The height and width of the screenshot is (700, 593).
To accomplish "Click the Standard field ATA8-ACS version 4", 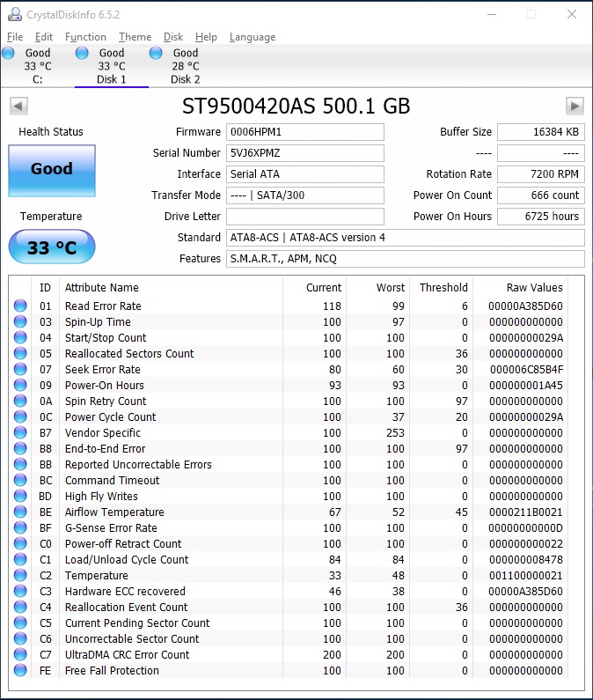I will tap(405, 238).
